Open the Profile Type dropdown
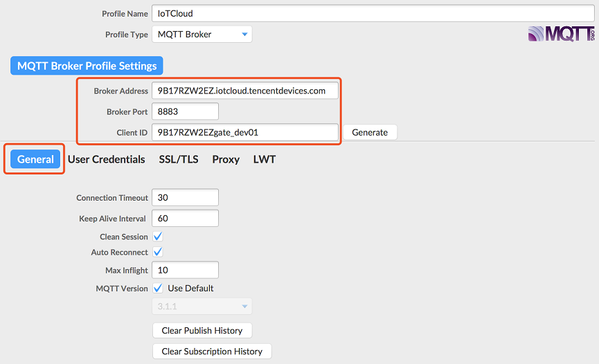Image resolution: width=599 pixels, height=364 pixels. (x=202, y=34)
